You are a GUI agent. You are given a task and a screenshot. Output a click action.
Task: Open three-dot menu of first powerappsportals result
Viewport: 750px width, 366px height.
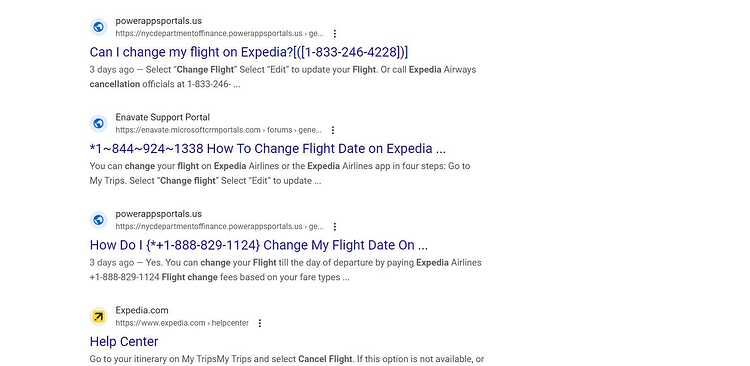(335, 33)
